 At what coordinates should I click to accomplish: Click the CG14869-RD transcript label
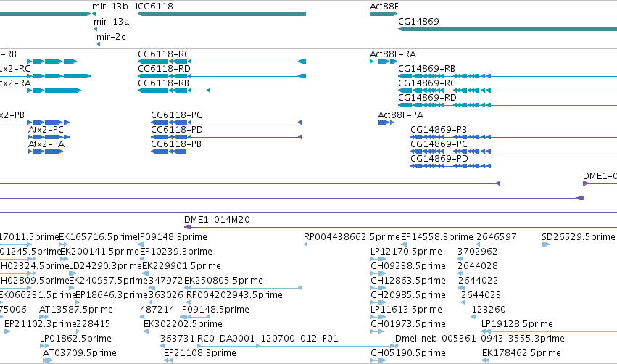[x=427, y=98]
